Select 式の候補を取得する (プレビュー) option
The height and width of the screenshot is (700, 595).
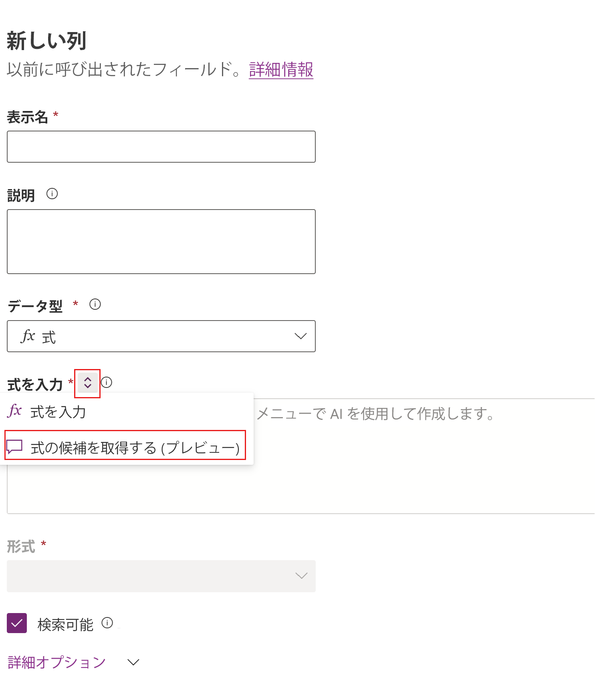125,446
